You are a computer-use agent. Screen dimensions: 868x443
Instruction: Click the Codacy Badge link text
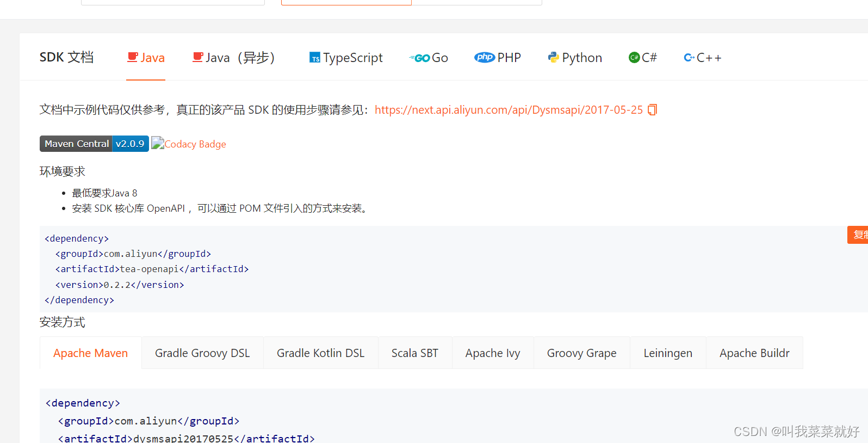(195, 144)
